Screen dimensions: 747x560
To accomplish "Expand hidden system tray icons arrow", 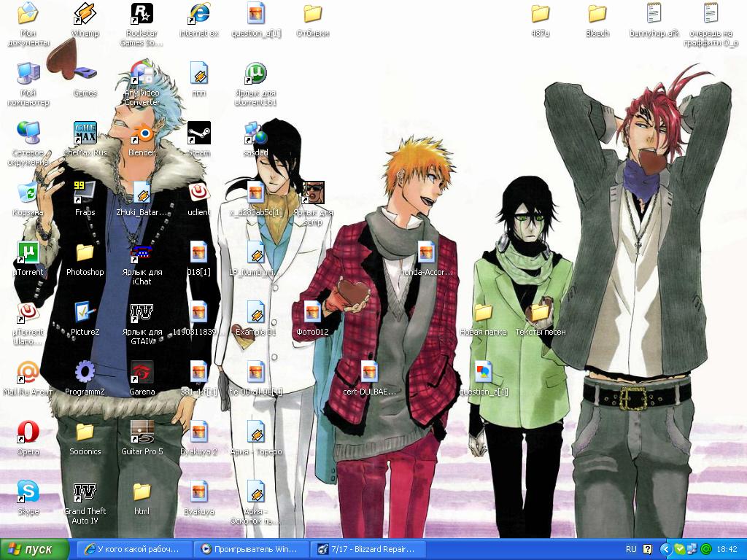I will tap(665, 549).
